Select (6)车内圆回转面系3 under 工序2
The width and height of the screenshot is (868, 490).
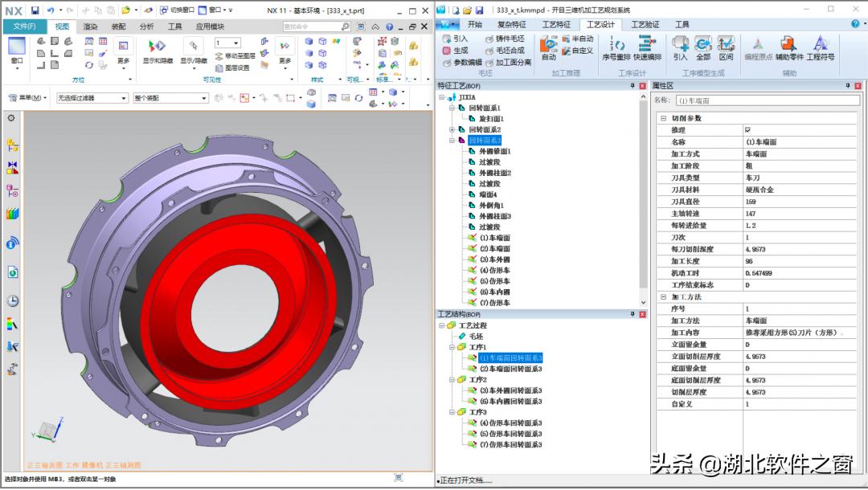coord(510,402)
